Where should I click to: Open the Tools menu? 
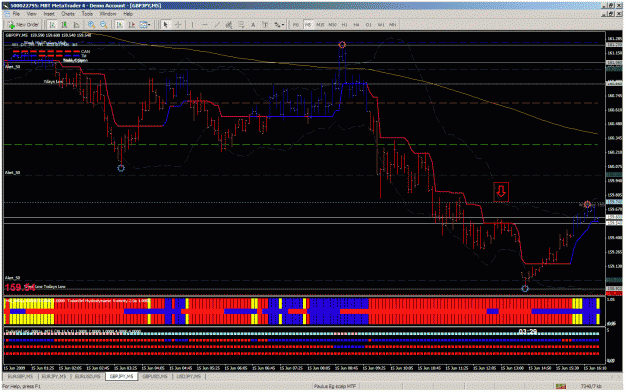[x=87, y=14]
